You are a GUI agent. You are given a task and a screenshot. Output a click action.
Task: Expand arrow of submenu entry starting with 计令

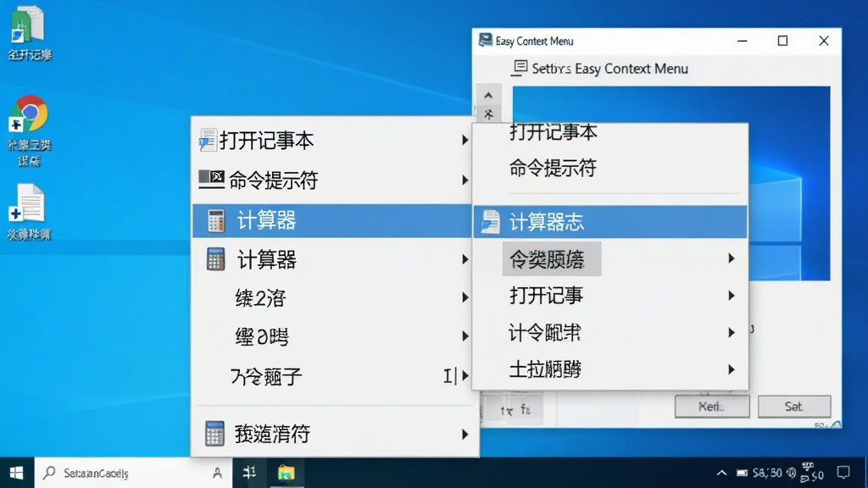tap(732, 332)
